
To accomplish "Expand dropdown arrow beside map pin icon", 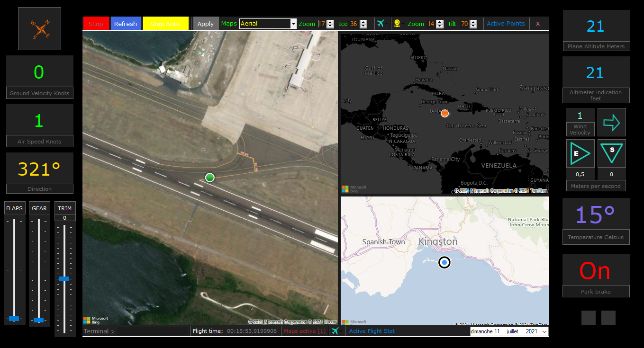I will point(404,24).
